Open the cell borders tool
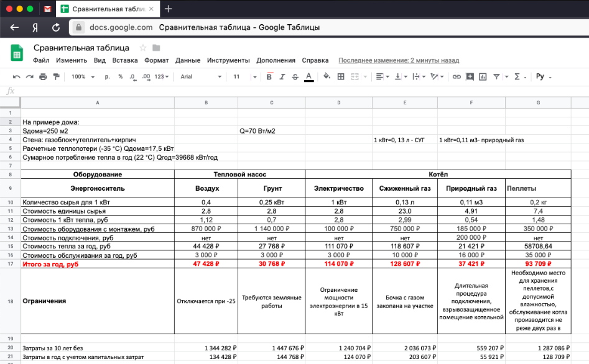This screenshot has height=364, width=589. tap(341, 77)
